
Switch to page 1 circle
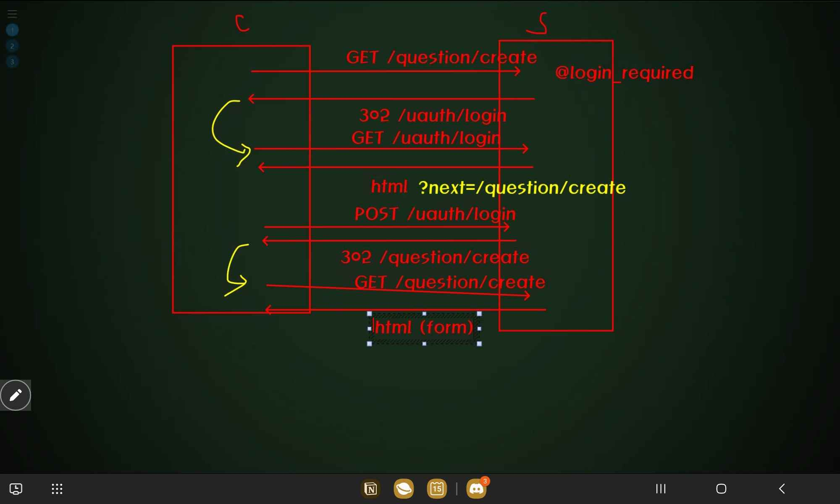point(12,30)
